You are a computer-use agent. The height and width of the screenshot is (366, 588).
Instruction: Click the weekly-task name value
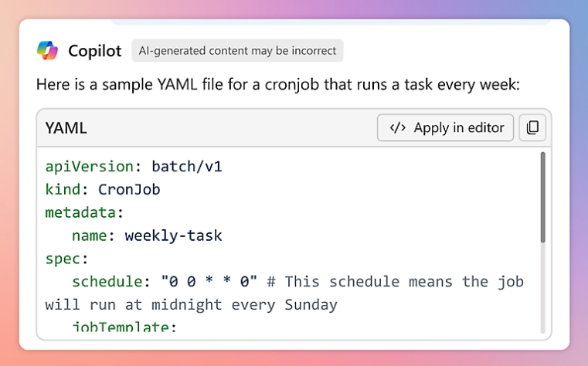pyautogui.click(x=173, y=236)
